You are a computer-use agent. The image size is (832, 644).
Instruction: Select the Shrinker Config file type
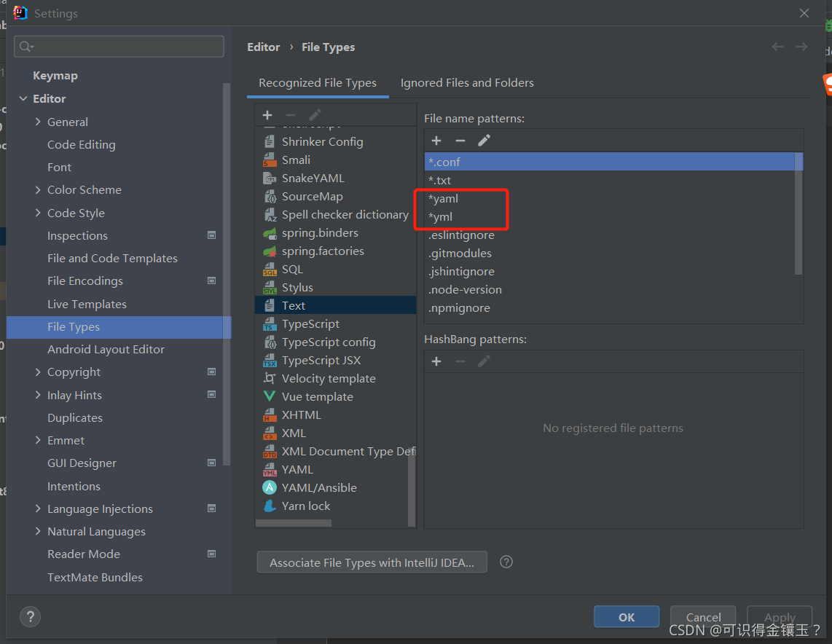click(335, 141)
